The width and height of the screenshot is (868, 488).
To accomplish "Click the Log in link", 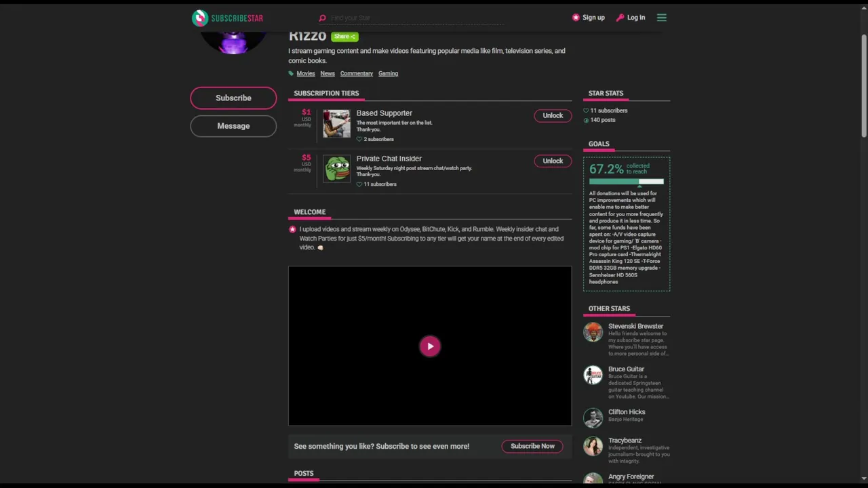I will [631, 18].
